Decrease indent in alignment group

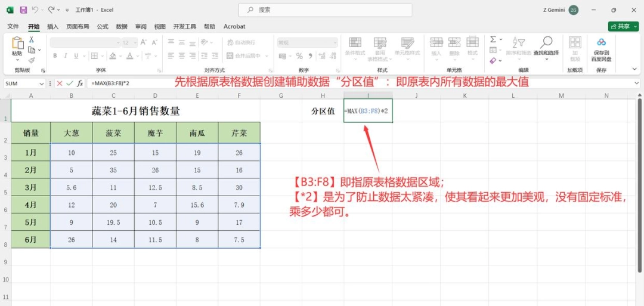(x=204, y=55)
